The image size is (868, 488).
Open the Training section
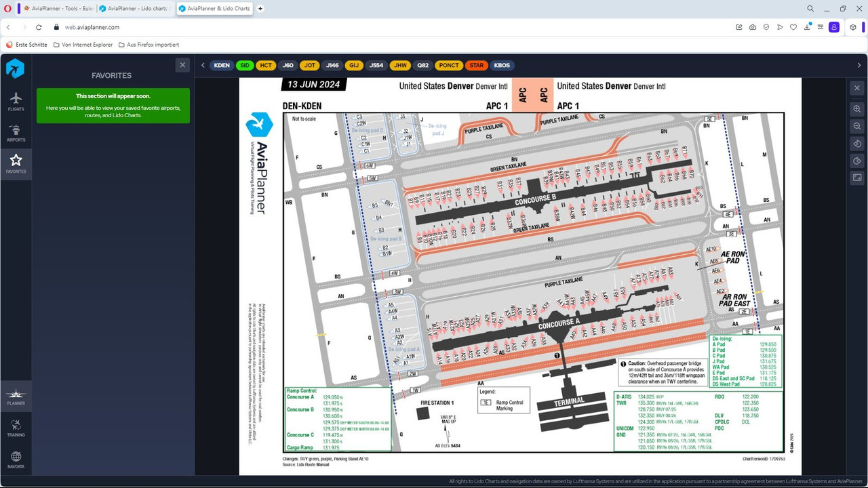click(16, 428)
